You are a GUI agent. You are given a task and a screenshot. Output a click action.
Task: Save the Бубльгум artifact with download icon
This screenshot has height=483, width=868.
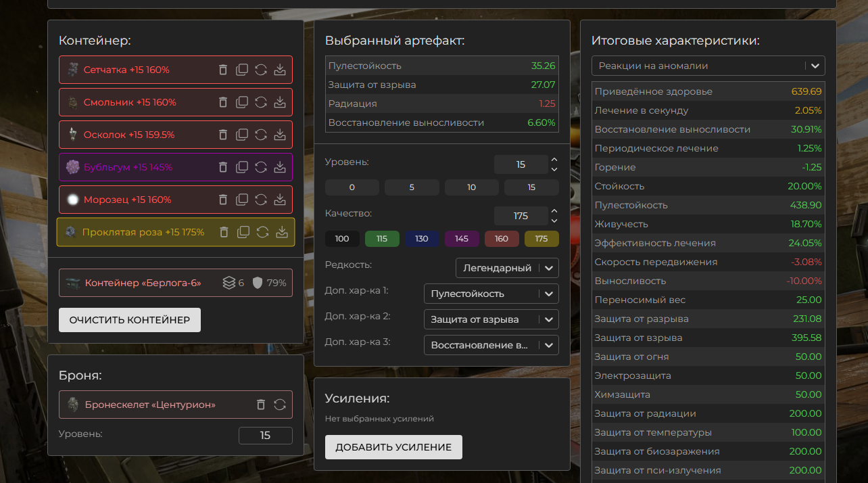(280, 167)
